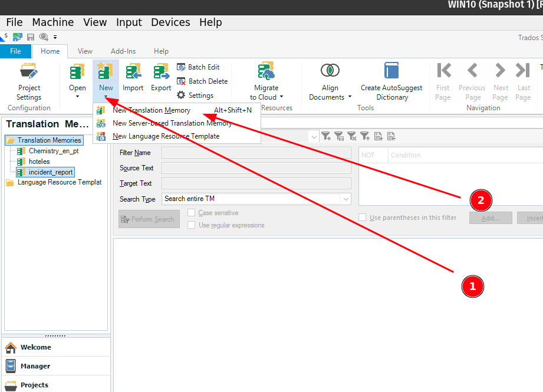Click the Migrate to Cloud icon

(266, 71)
